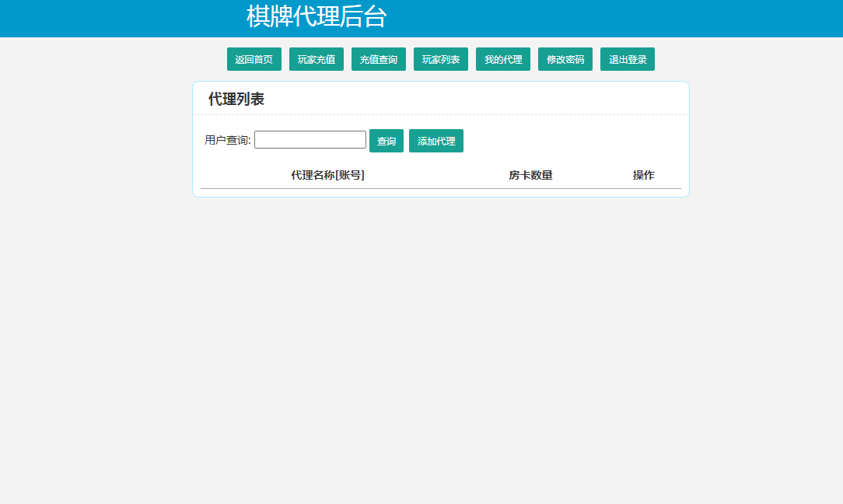This screenshot has width=843, height=504.
Task: Select the 操作 column header
Action: pyautogui.click(x=644, y=175)
